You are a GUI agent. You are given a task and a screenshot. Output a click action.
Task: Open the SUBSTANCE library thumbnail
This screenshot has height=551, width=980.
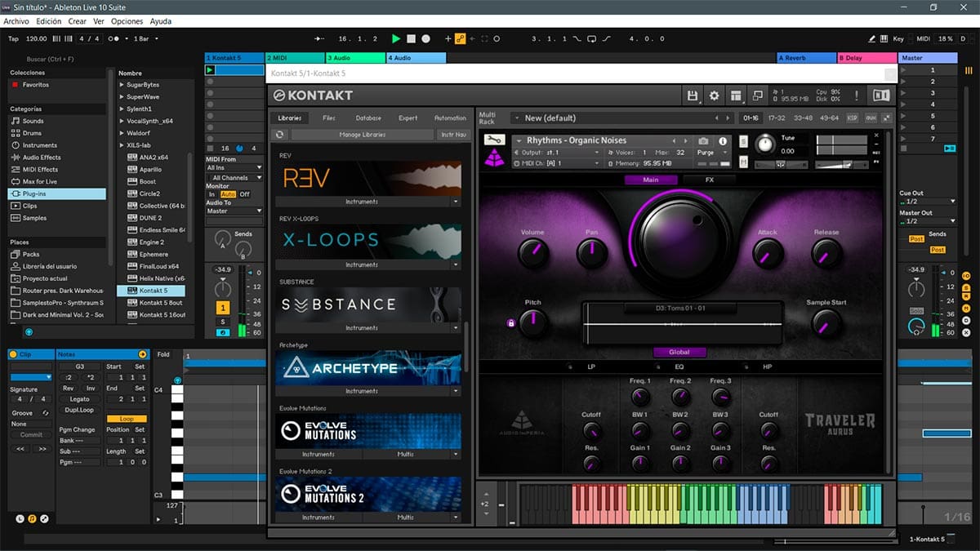click(x=367, y=304)
